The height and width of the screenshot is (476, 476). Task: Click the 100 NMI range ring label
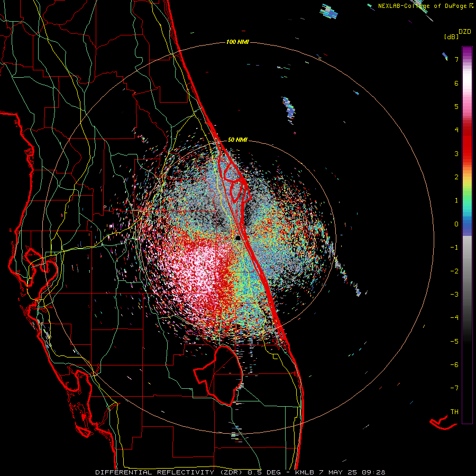point(237,42)
